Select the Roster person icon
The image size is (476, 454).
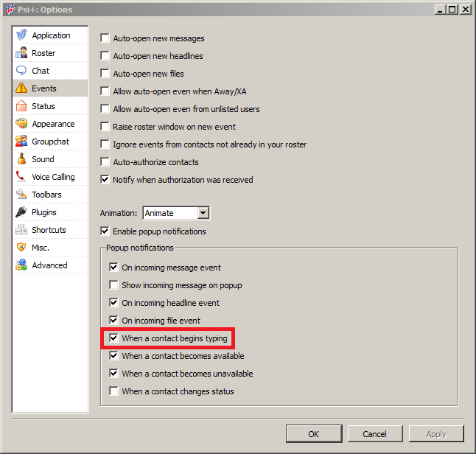[21, 53]
